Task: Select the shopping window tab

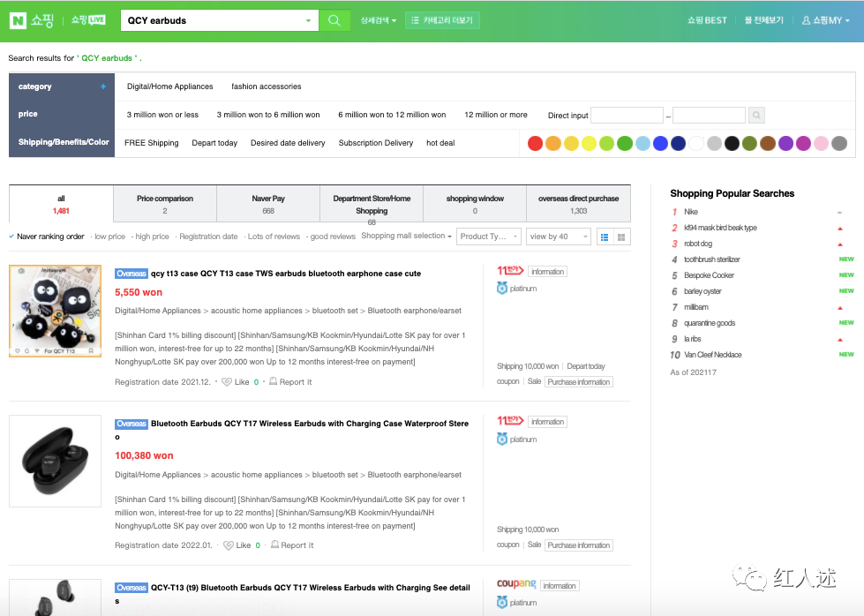Action: [475, 205]
